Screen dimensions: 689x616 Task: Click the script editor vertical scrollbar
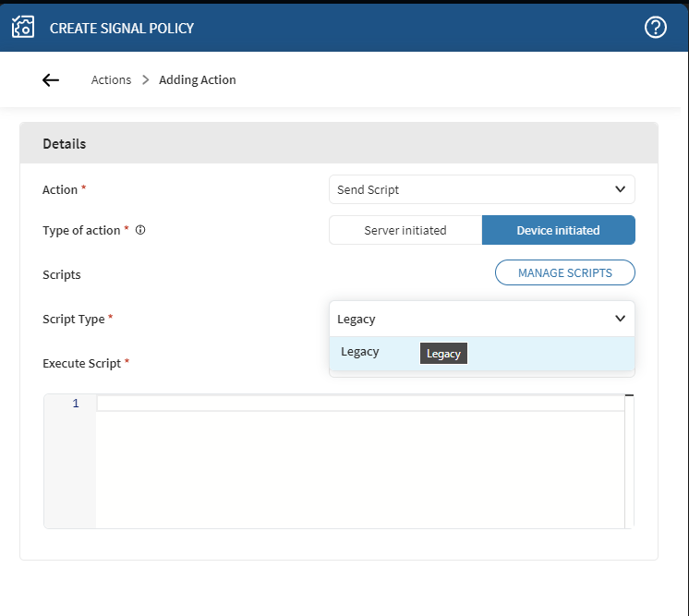point(629,462)
